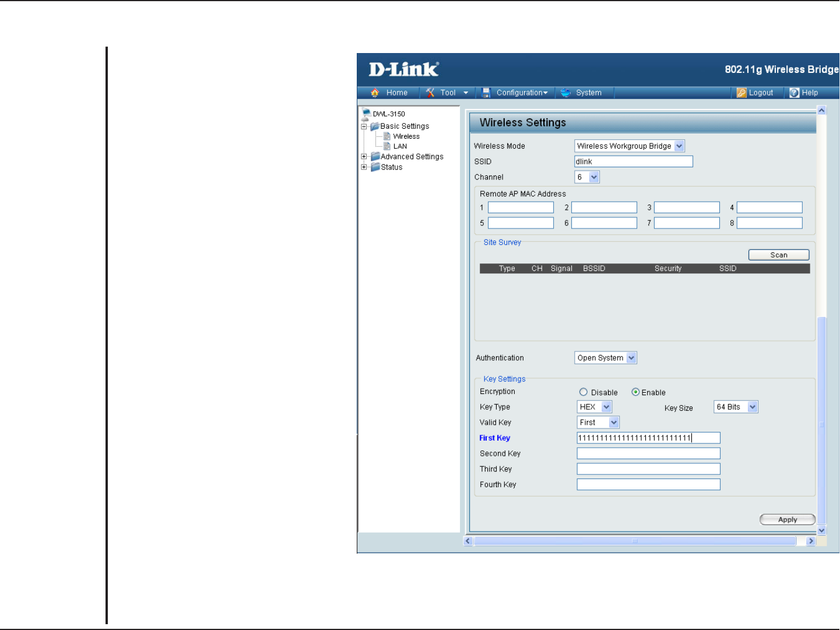The width and height of the screenshot is (840, 630).
Task: Click the Home house icon
Action: pyautogui.click(x=375, y=93)
